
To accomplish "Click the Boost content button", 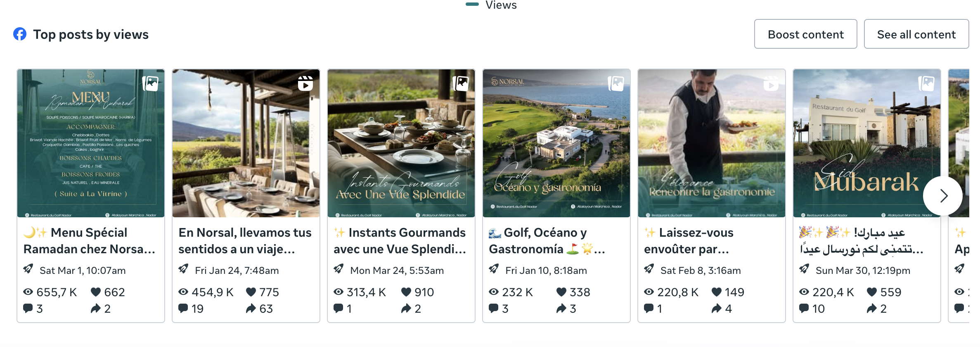I will pyautogui.click(x=805, y=34).
